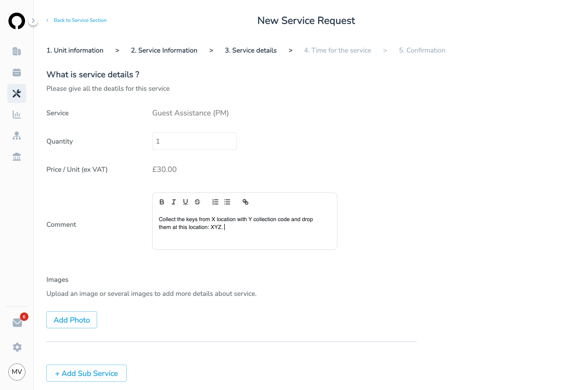Click the Quantity input field
Image resolution: width=588 pixels, height=390 pixels.
tap(194, 141)
